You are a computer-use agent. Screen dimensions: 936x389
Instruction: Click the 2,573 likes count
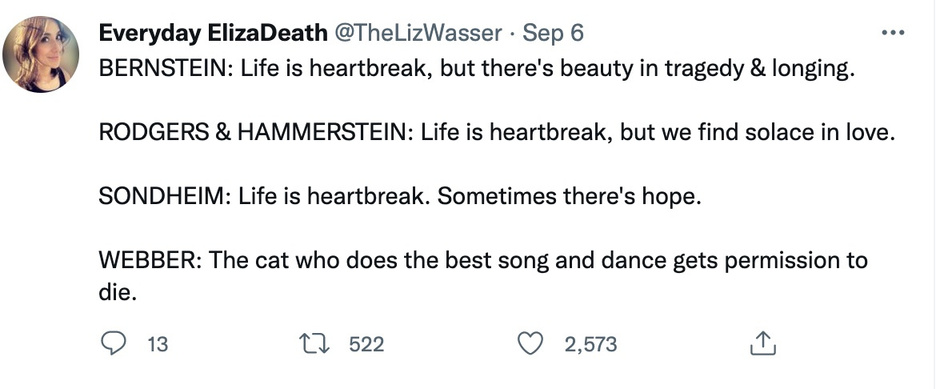[x=590, y=345]
